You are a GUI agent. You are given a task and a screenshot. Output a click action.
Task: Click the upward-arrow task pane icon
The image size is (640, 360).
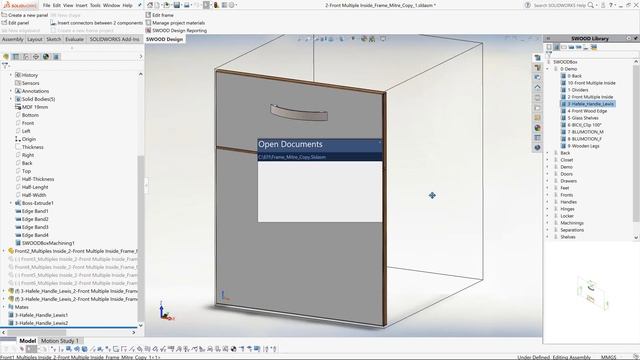pyautogui.click(x=538, y=87)
